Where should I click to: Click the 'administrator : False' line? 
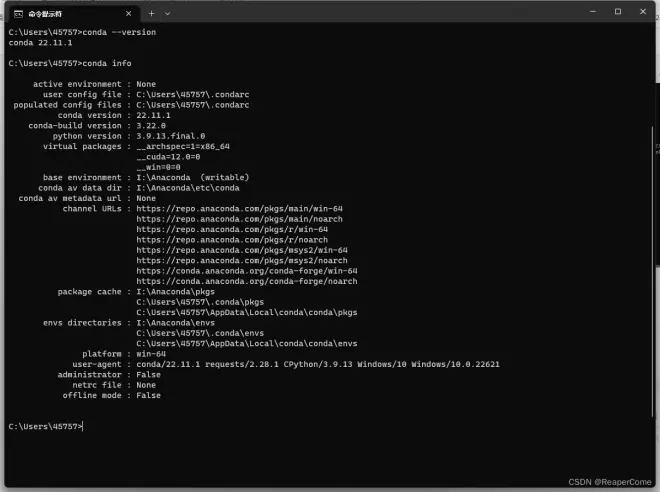tap(109, 375)
